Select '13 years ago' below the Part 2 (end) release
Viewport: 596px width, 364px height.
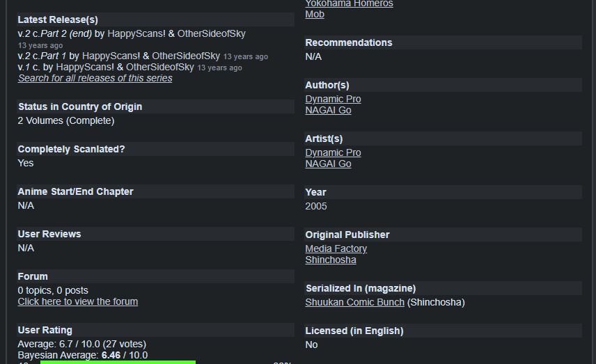[40, 45]
